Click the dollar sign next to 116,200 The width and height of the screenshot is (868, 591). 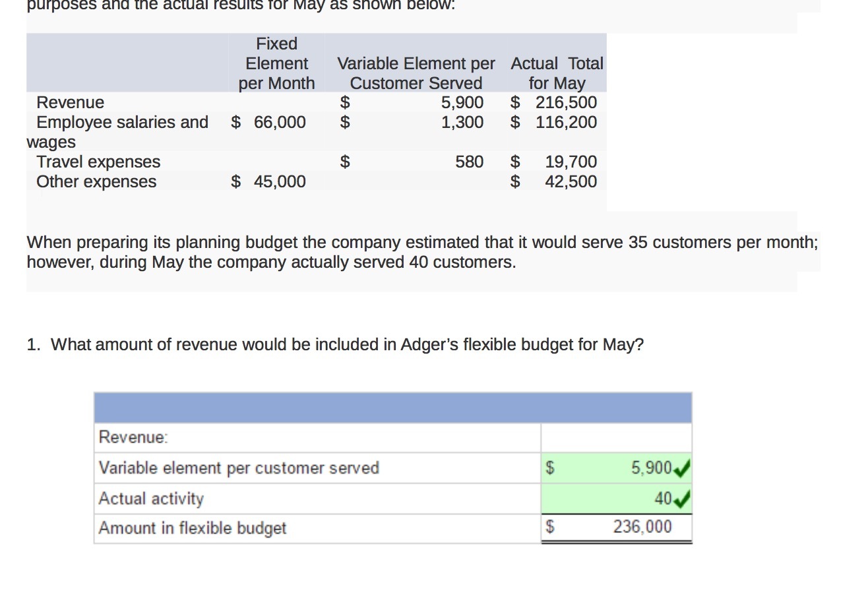point(515,122)
